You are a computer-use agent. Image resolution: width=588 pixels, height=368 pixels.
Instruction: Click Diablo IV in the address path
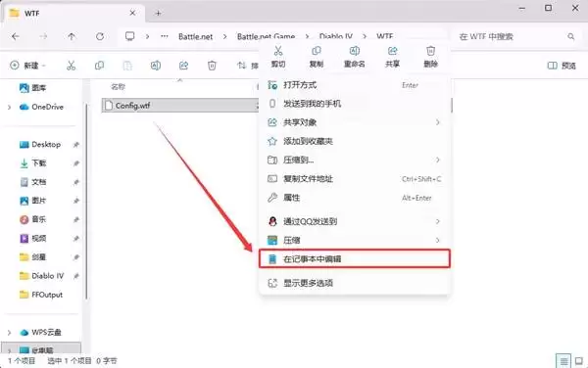click(x=335, y=36)
